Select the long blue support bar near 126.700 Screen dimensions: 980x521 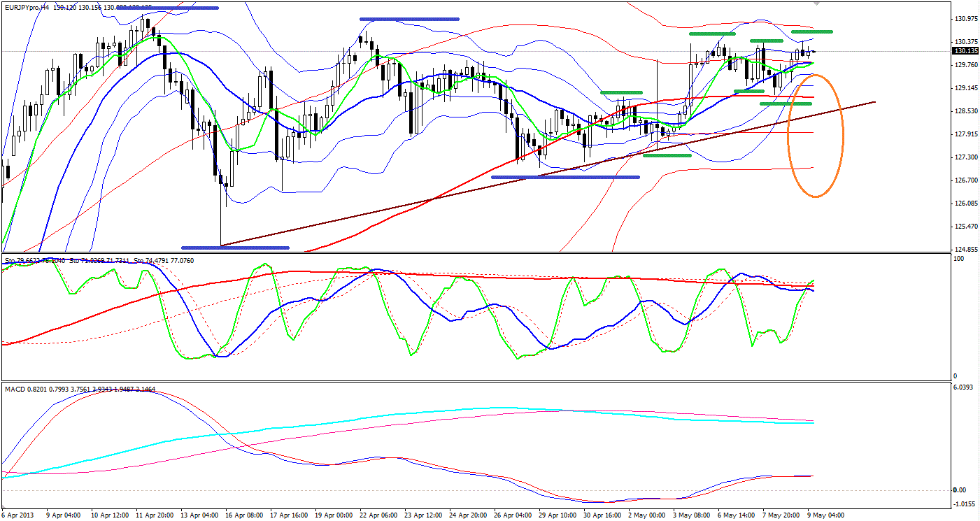565,177
